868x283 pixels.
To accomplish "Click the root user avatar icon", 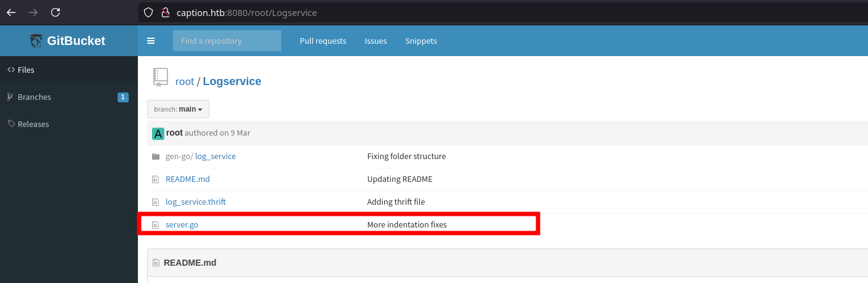I will pyautogui.click(x=158, y=133).
